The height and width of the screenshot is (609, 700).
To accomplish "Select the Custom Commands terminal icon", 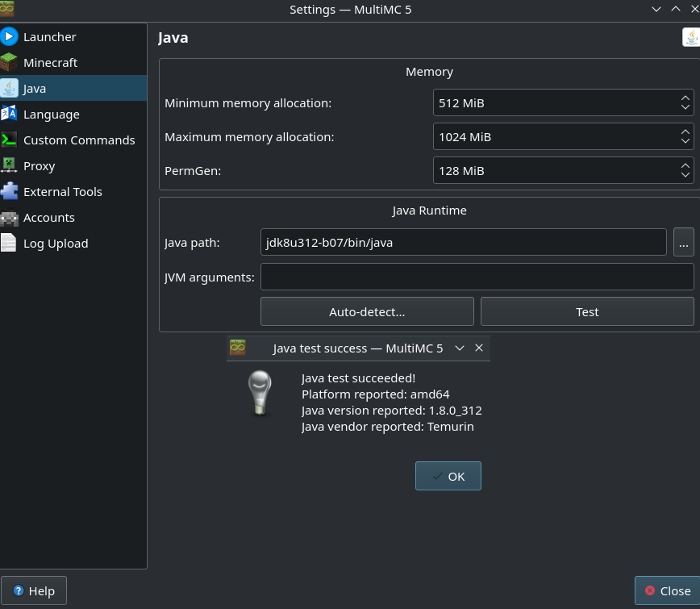I will click(x=10, y=140).
